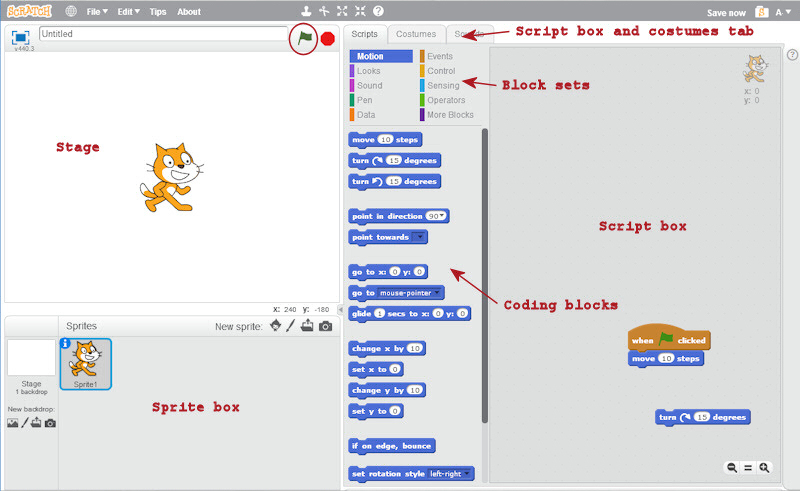Open the language globe menu
Viewport: 800px width, 491px height.
tap(71, 11)
